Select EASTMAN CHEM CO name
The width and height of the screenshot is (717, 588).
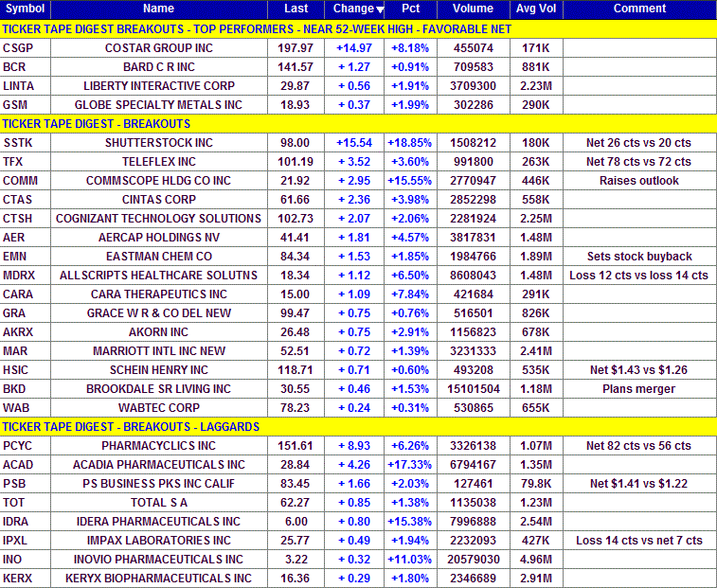point(159,257)
